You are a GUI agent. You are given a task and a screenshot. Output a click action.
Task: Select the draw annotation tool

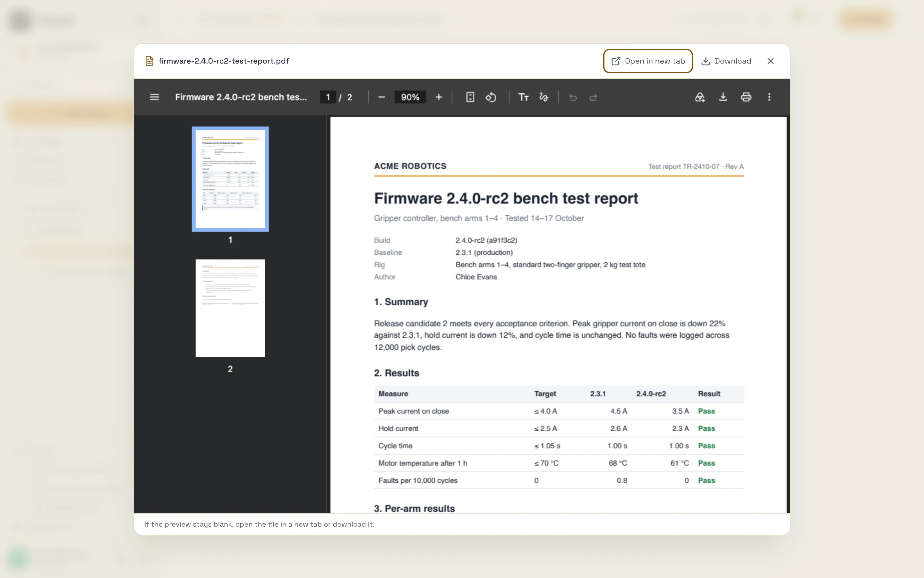[544, 97]
